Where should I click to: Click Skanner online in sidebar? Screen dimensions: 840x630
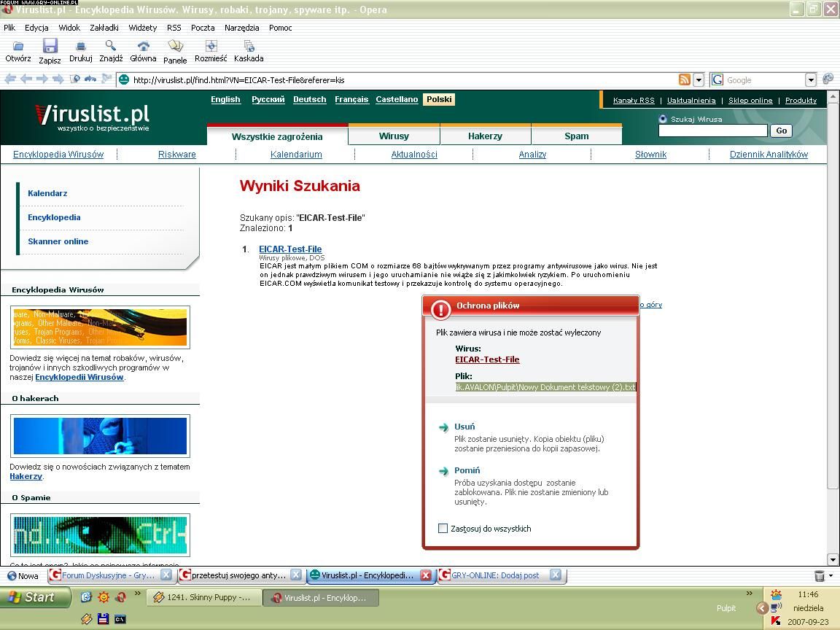coord(58,241)
